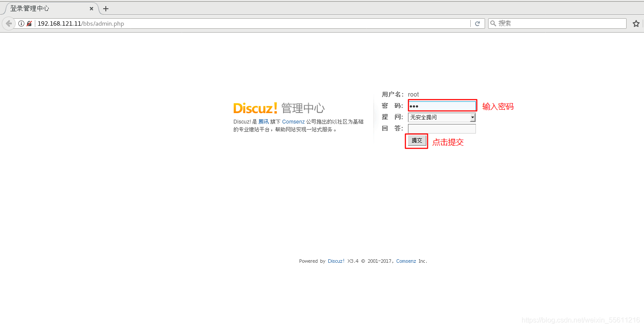Click the username text root

point(413,94)
